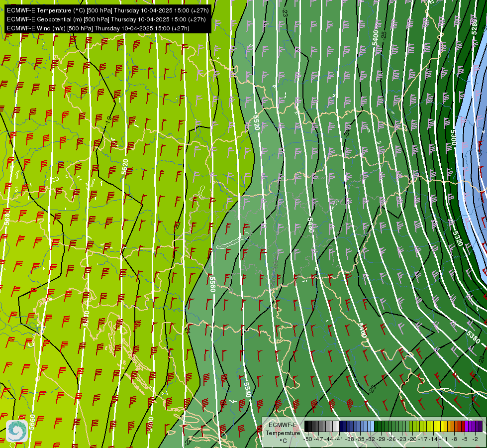Click the 5300 contour label
This screenshot has height=448, width=487.
(453, 138)
